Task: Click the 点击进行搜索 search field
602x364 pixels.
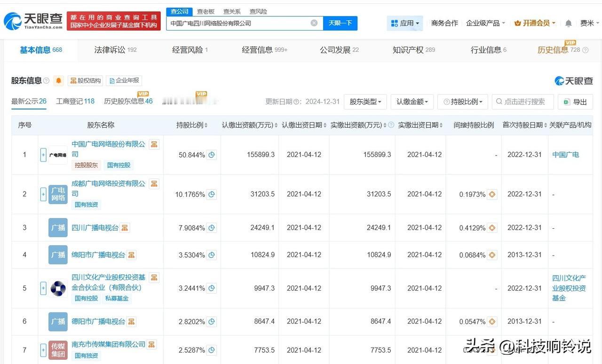Action: [523, 101]
